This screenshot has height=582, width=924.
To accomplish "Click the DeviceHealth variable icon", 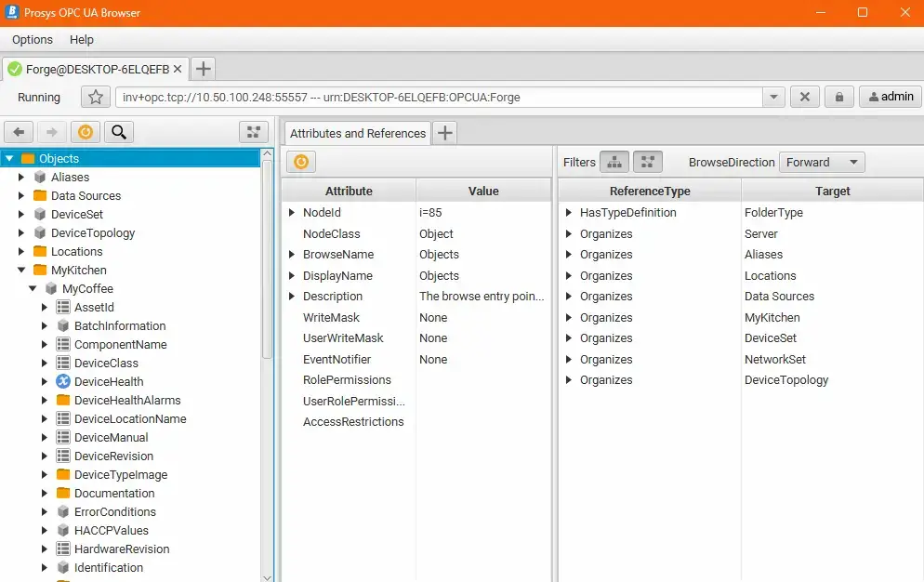I will (63, 381).
